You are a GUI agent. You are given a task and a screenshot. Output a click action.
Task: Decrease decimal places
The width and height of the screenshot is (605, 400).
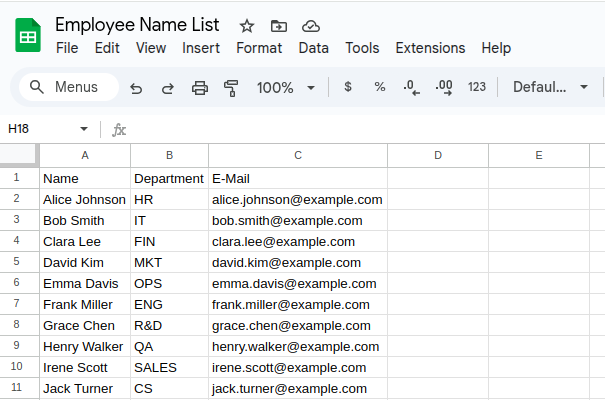click(411, 87)
